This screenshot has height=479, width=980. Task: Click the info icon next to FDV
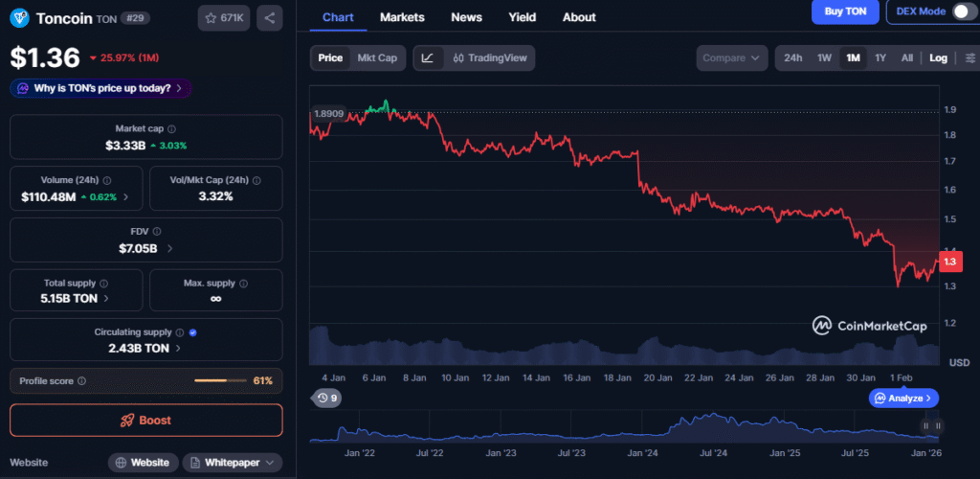tap(157, 231)
